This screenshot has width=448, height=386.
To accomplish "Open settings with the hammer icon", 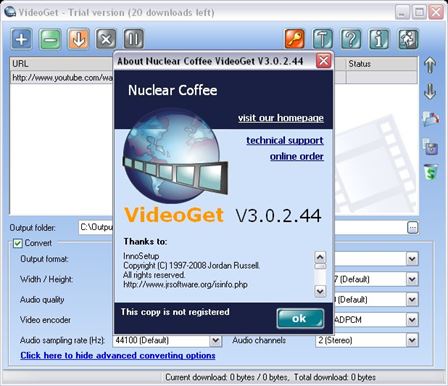I will click(x=322, y=39).
